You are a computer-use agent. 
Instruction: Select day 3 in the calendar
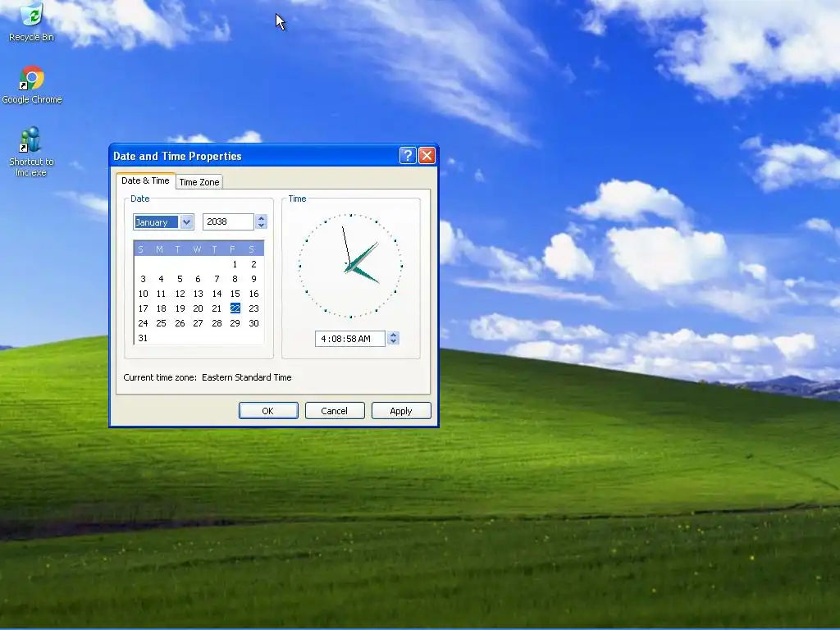[x=143, y=279]
